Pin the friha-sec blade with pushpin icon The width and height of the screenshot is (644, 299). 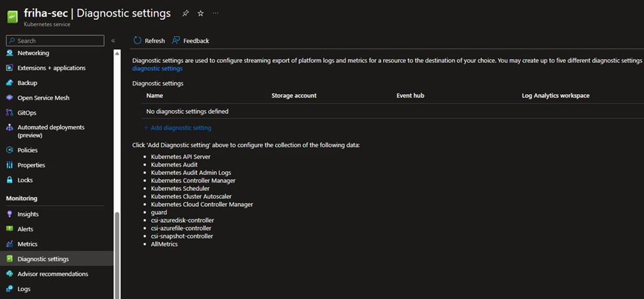pos(185,13)
